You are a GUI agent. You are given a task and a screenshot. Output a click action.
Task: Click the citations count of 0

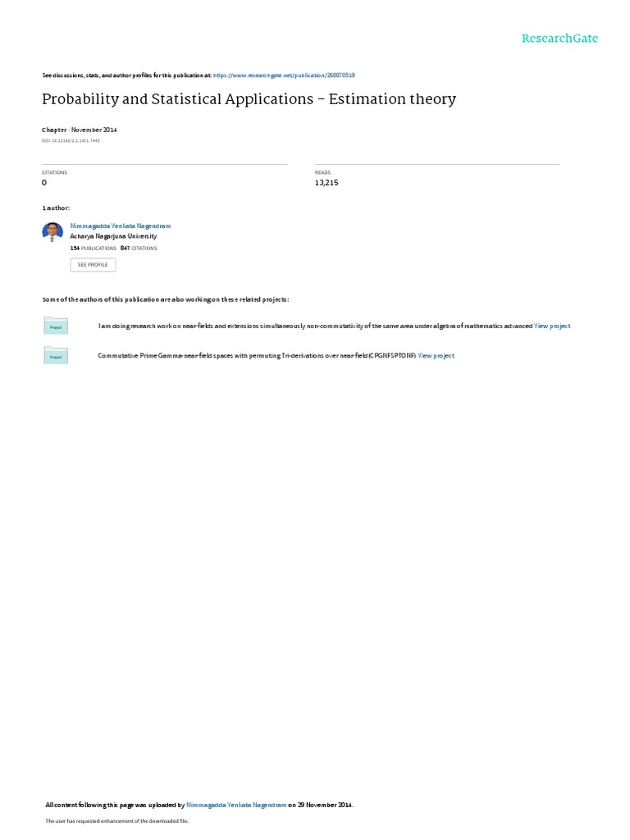pos(44,183)
